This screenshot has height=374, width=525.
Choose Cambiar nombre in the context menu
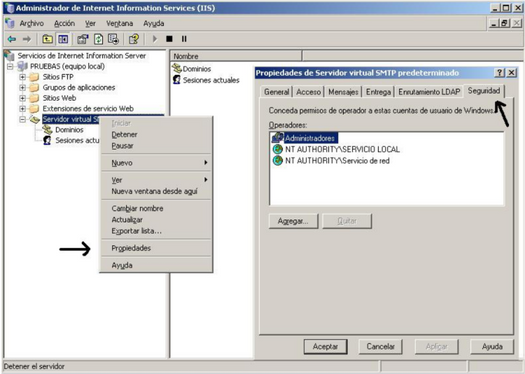click(x=157, y=209)
